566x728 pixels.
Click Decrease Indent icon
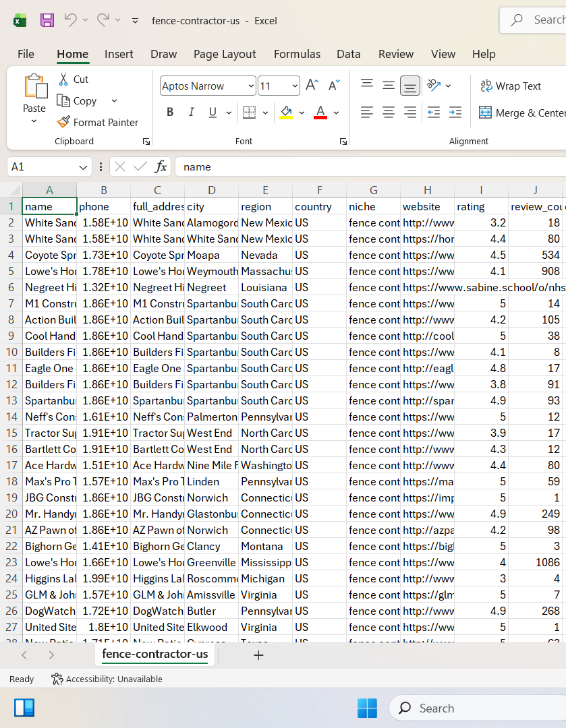[x=434, y=113]
